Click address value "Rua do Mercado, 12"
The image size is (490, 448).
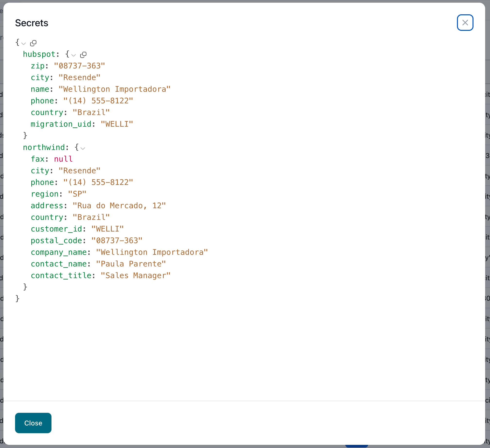pyautogui.click(x=119, y=206)
